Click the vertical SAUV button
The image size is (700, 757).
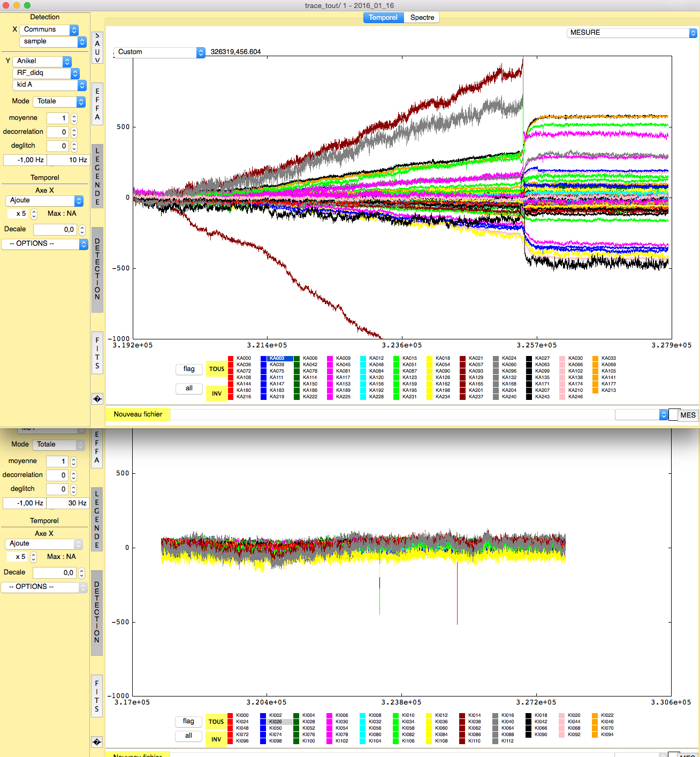point(97,48)
